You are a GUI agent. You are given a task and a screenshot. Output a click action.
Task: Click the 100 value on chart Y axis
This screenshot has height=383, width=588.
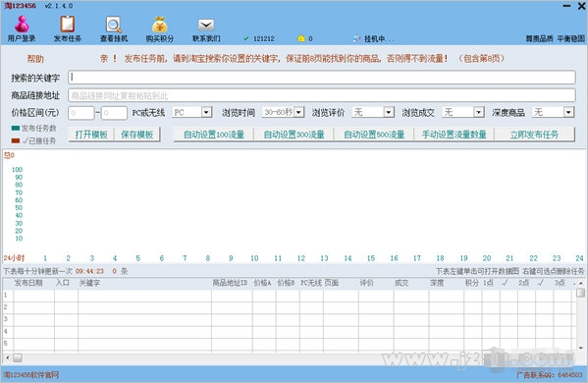[x=17, y=170]
